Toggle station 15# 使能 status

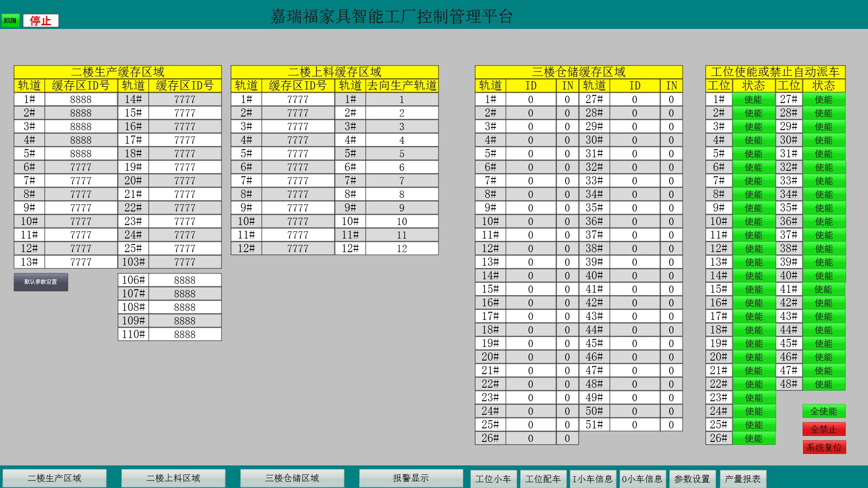(x=754, y=289)
